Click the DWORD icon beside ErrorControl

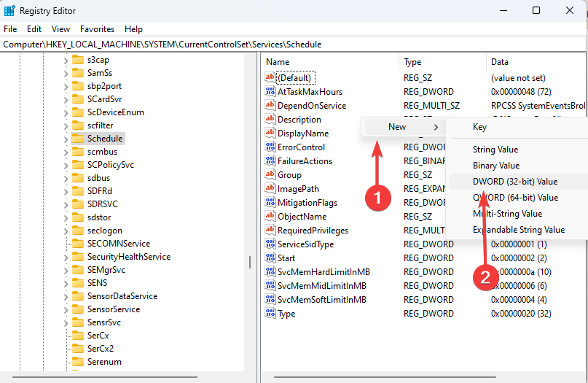270,147
